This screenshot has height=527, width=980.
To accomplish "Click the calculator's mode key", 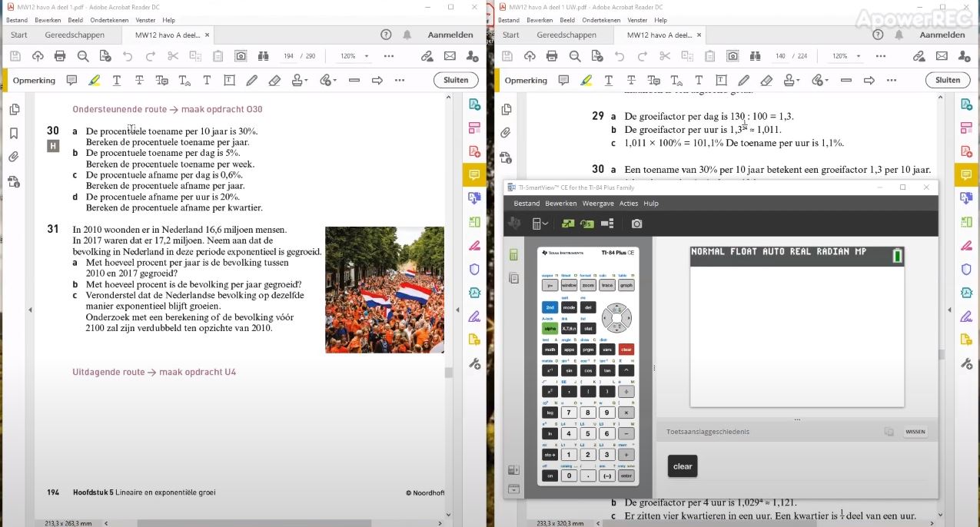I will tap(569, 307).
